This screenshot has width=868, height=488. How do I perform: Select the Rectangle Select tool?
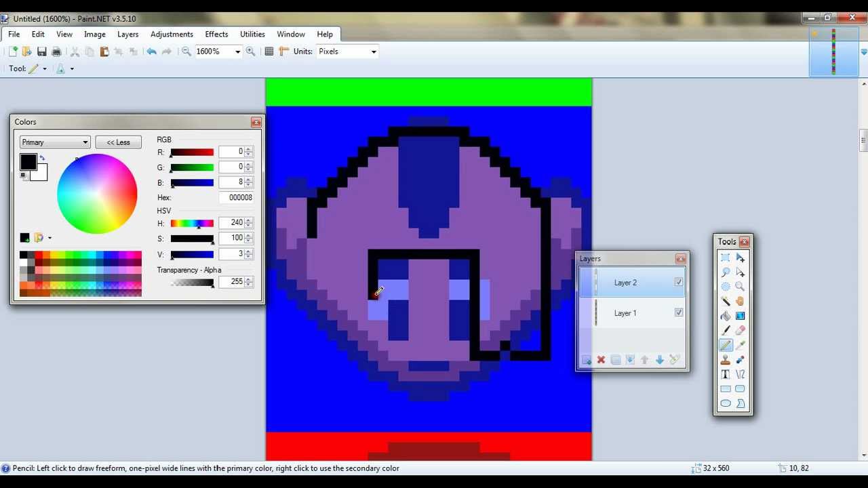[726, 258]
